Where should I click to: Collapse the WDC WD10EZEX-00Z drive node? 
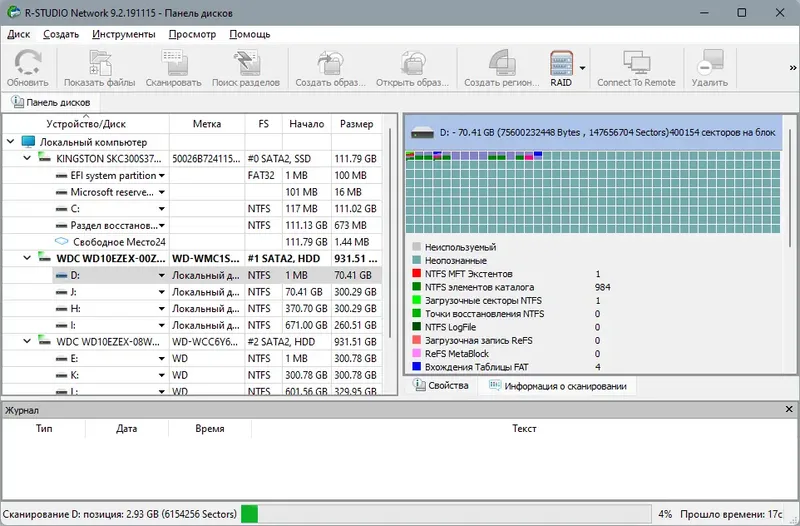(x=27, y=258)
